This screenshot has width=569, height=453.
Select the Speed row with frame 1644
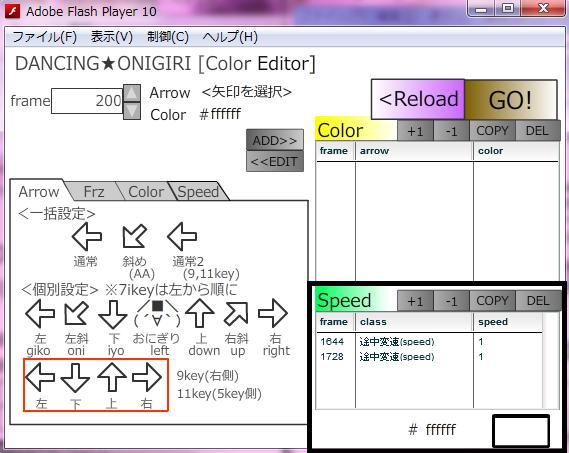click(429, 342)
